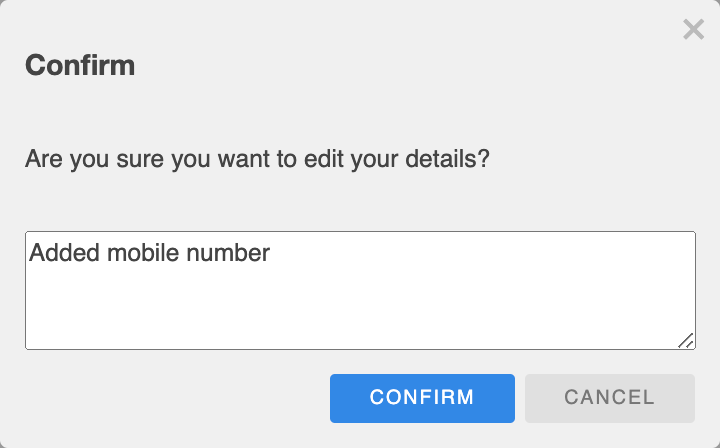The image size is (720, 448).
Task: Dismiss the edit details prompt via Cancel
Action: pyautogui.click(x=609, y=398)
